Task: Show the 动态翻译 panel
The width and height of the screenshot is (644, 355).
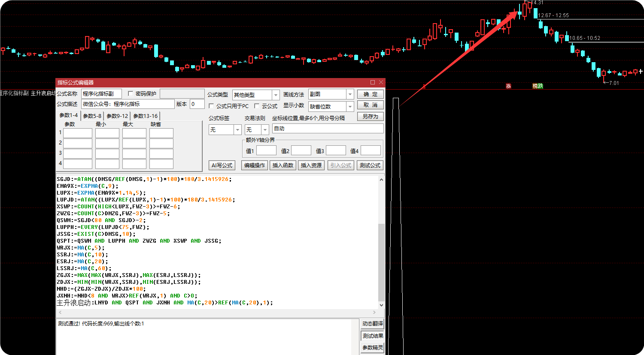Action: coord(372,324)
